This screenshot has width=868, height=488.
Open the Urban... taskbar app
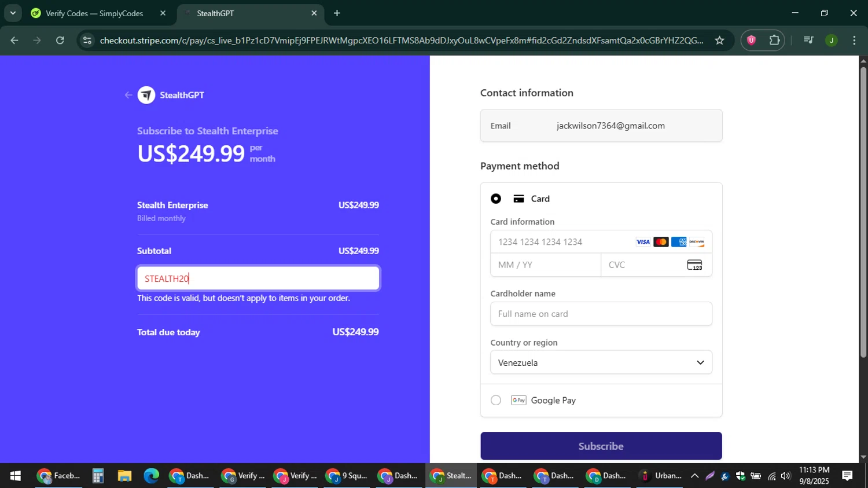click(660, 476)
